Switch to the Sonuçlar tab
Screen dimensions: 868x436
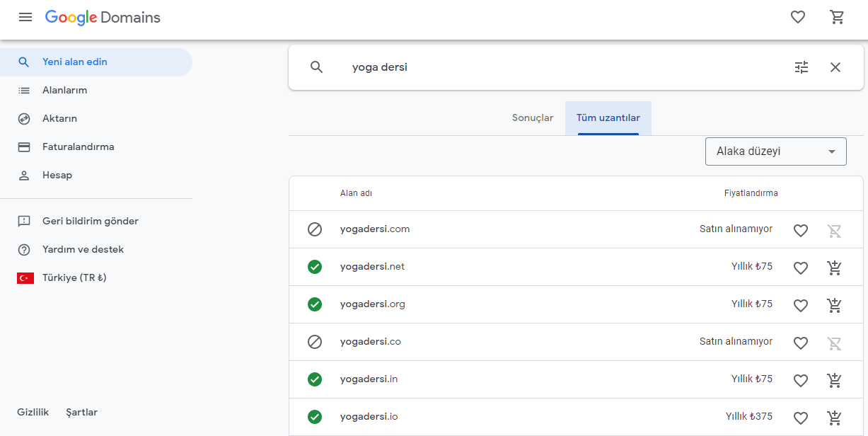[533, 117]
